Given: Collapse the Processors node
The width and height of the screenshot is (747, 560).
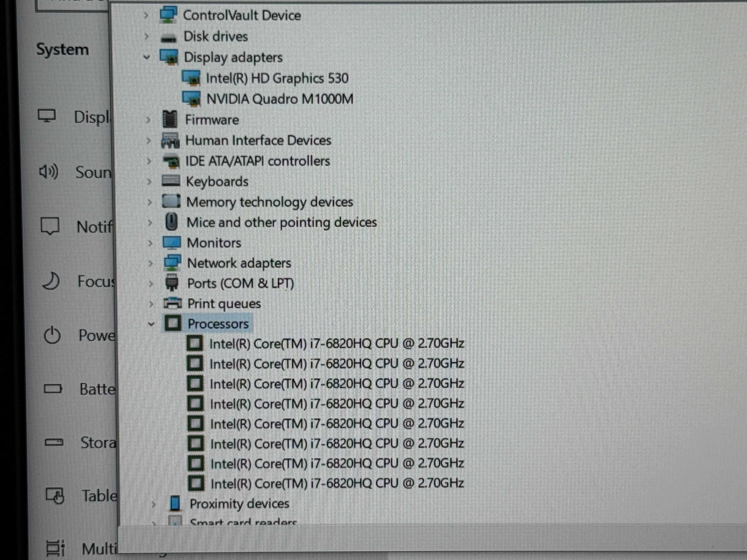Looking at the screenshot, I should point(151,324).
